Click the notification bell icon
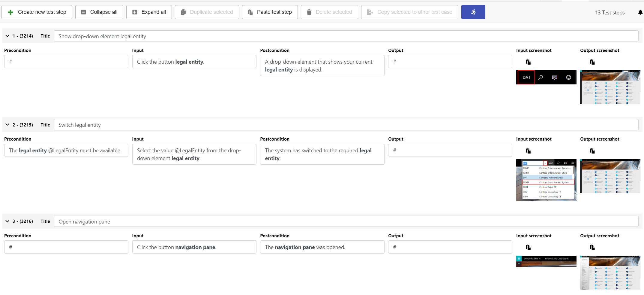Screen dimensions: 644x295 tap(640, 13)
